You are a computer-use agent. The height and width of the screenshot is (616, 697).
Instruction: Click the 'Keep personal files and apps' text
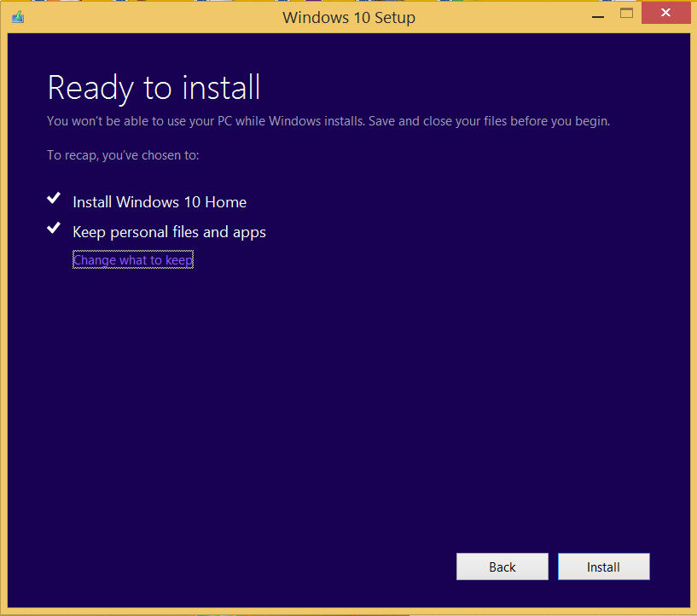170,232
